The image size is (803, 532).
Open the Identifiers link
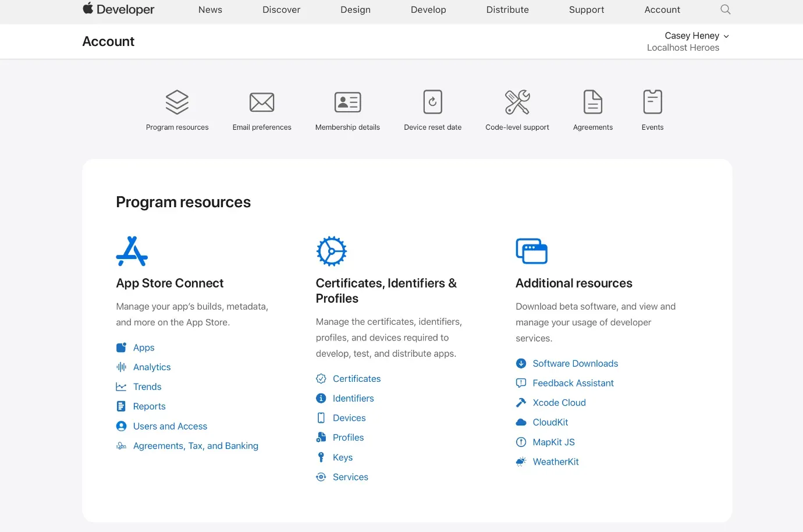click(x=353, y=398)
